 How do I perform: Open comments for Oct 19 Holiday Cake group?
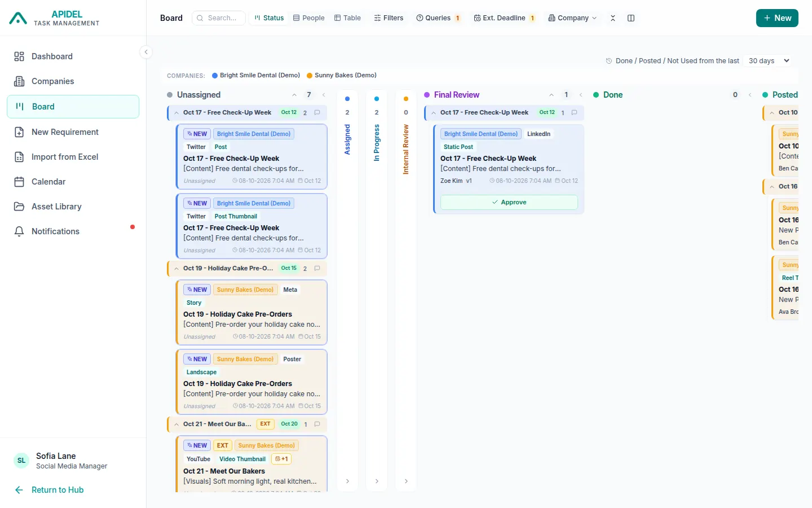coord(317,268)
